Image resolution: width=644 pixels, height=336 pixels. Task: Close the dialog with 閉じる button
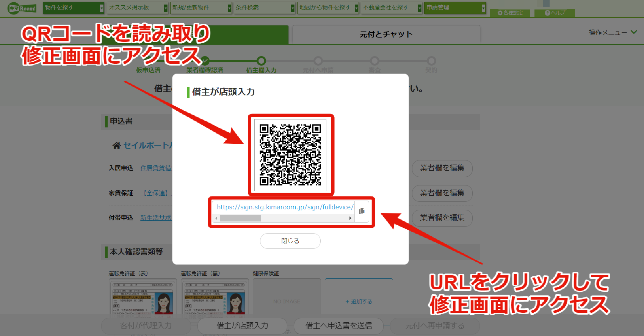(x=290, y=241)
